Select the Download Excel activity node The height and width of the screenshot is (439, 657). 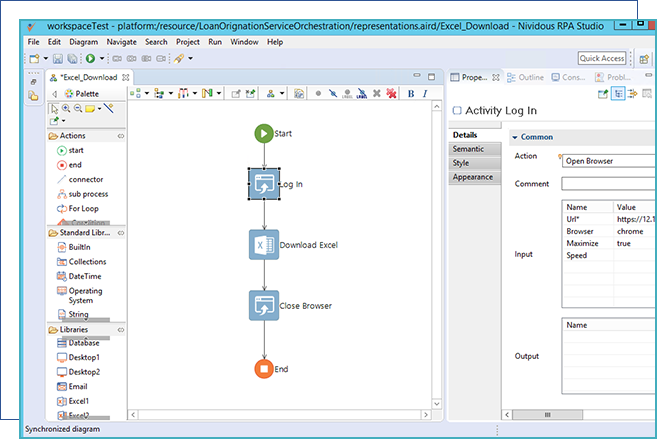point(264,245)
